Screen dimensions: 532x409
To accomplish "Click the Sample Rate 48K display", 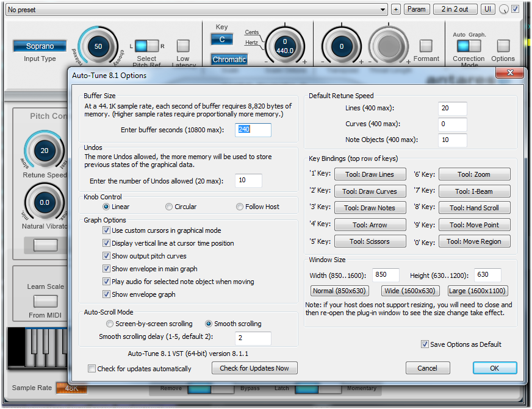I will tap(71, 388).
